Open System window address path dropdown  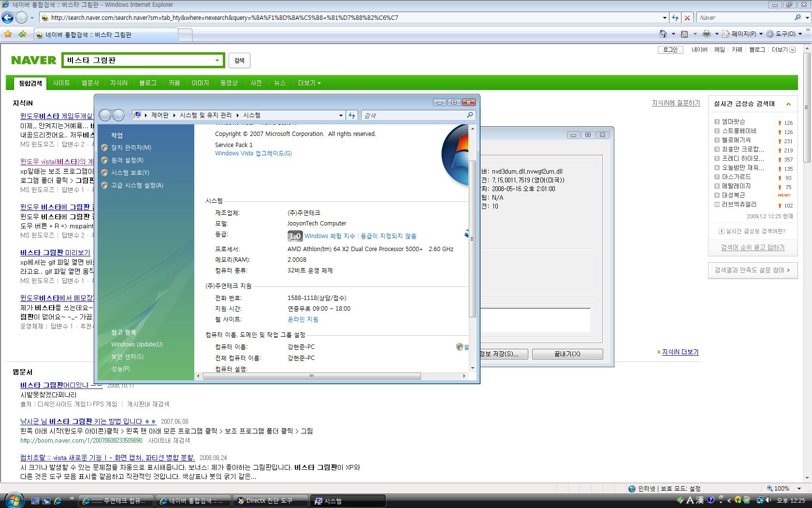[341, 115]
